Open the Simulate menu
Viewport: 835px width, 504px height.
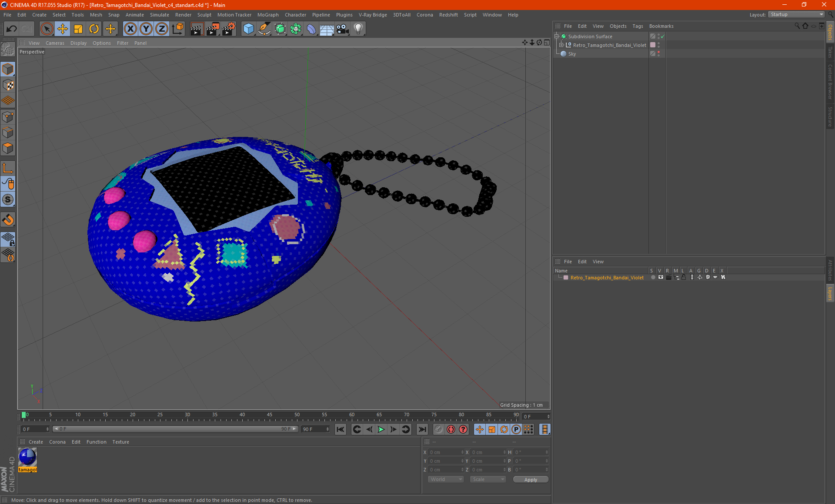(x=159, y=15)
